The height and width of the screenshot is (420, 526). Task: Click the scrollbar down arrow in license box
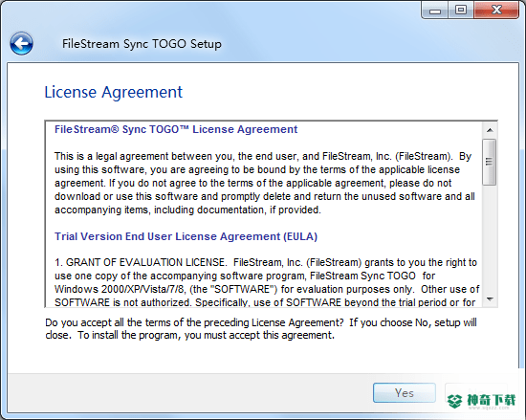coord(490,298)
